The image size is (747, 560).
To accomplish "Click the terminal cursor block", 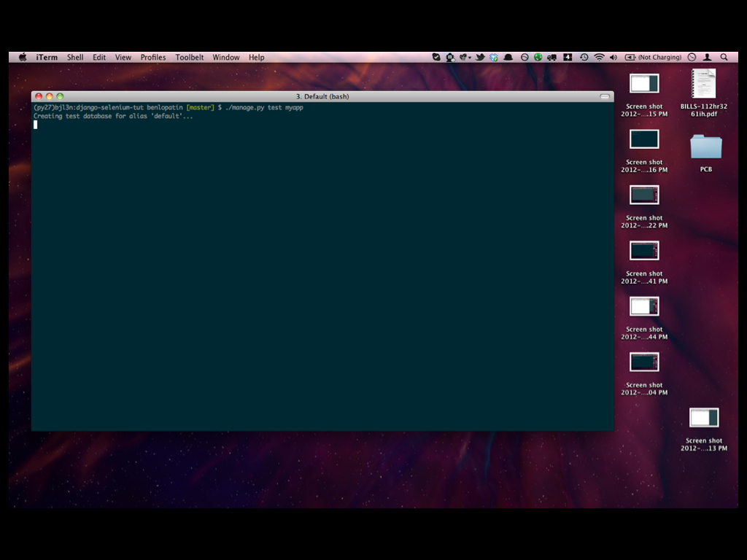I will tap(35, 124).
